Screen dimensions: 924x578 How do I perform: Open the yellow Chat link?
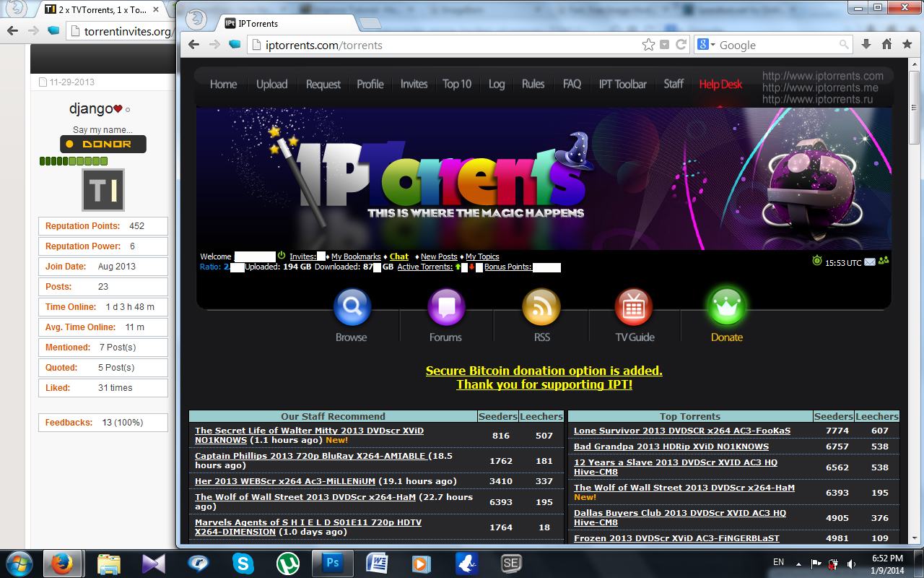[x=399, y=256]
